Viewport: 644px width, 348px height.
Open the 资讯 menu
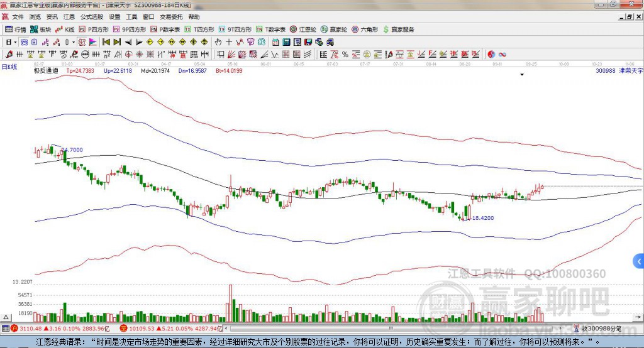[x=52, y=17]
